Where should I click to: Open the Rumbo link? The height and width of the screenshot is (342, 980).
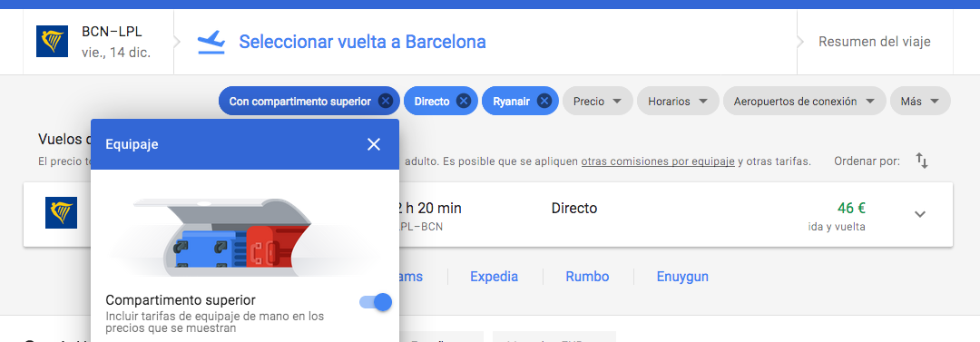click(587, 277)
